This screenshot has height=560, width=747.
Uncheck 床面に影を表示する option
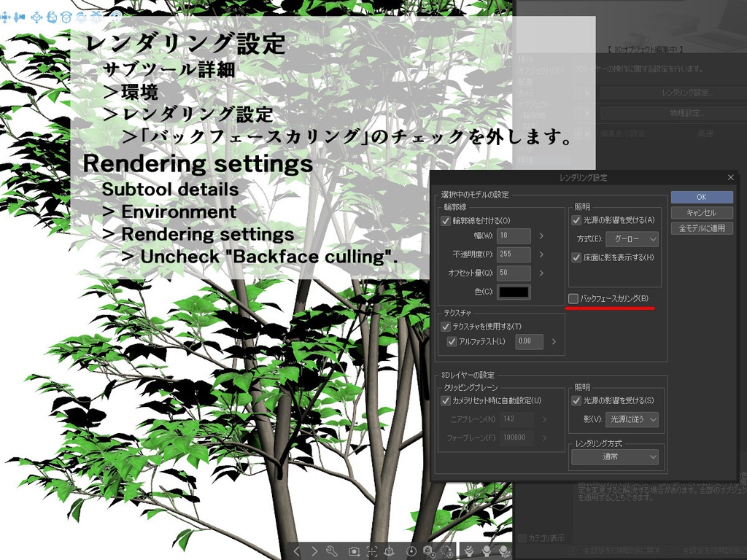click(x=576, y=257)
